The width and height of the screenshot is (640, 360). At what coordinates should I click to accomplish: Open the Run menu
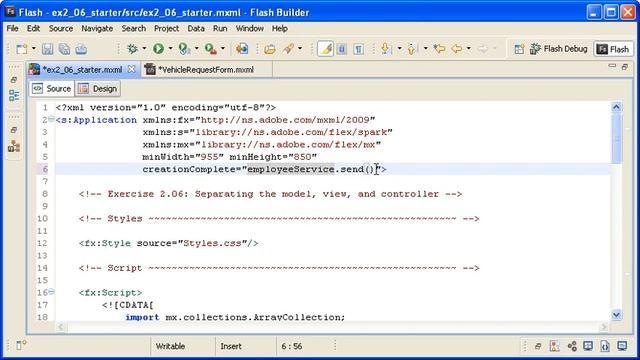coord(220,29)
